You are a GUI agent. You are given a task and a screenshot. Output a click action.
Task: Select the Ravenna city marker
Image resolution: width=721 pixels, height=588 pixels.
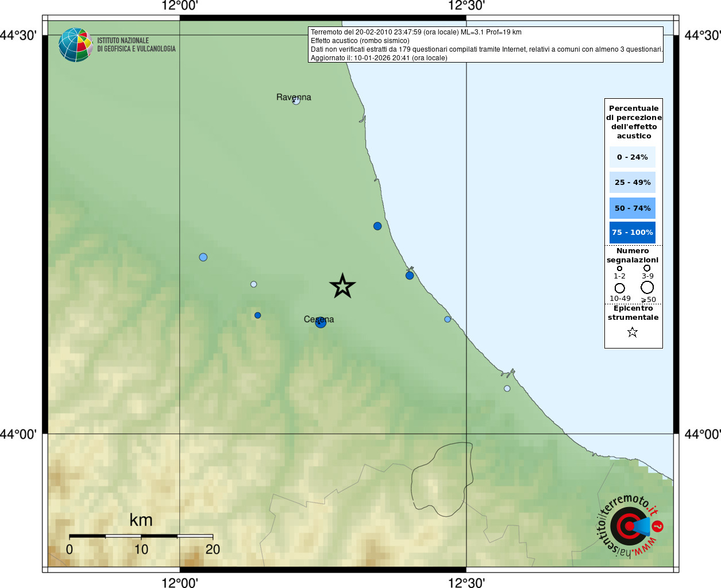pyautogui.click(x=296, y=101)
